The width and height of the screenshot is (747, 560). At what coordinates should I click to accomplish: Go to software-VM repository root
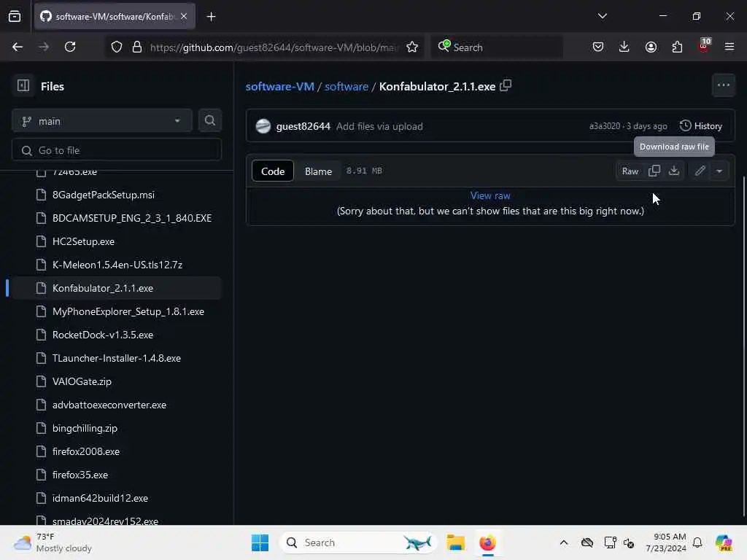click(279, 86)
